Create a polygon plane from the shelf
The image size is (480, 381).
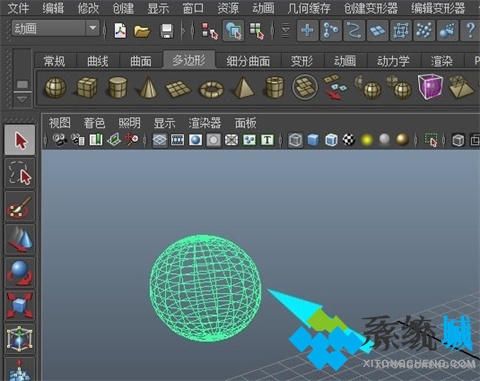[178, 89]
